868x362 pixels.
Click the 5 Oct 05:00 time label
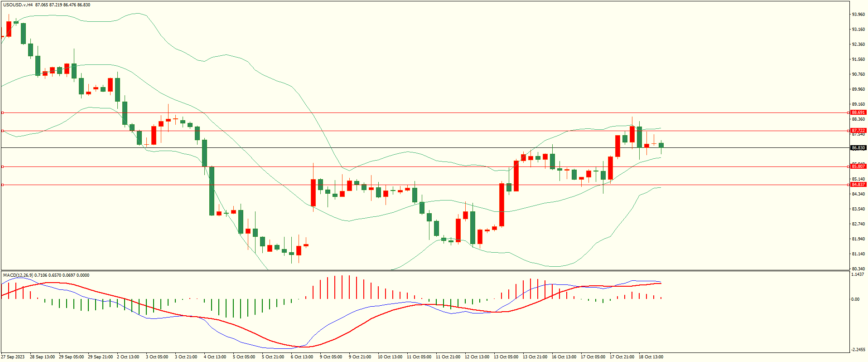tap(244, 357)
